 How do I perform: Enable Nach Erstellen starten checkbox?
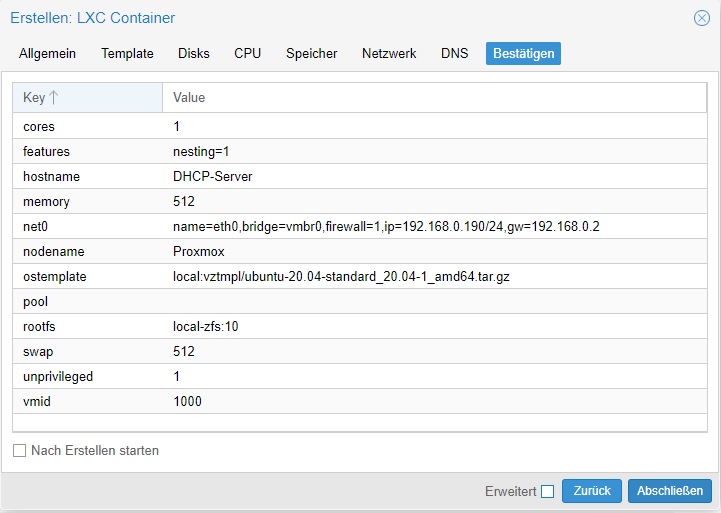[x=19, y=450]
